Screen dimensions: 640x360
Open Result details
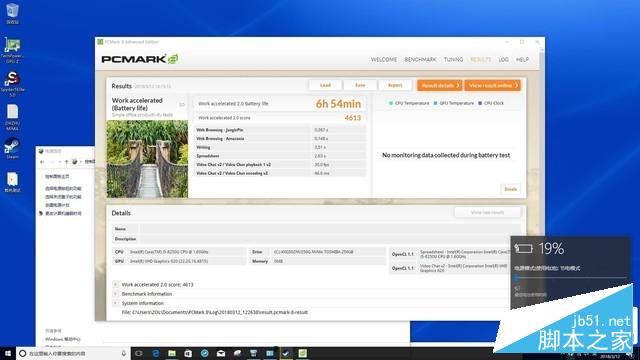click(440, 85)
